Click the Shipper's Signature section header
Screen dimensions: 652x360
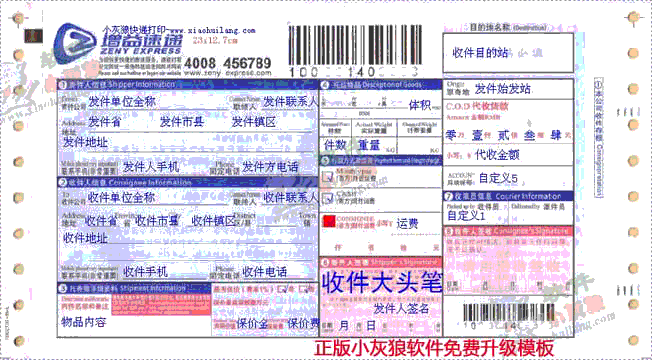point(380,262)
